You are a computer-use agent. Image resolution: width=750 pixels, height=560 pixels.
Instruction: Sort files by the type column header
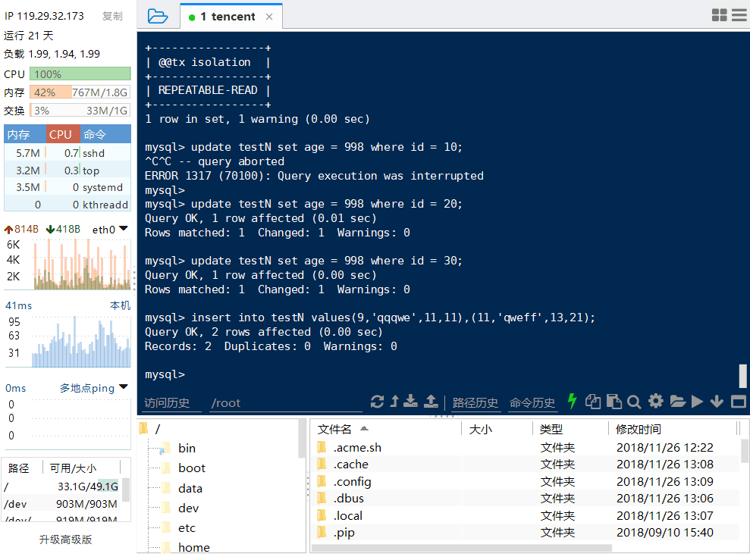(x=570, y=429)
